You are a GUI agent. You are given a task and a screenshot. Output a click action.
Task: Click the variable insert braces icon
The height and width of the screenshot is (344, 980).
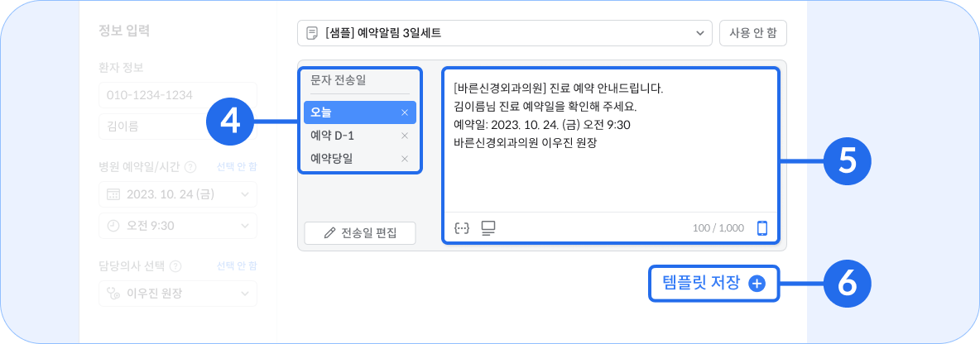click(461, 228)
